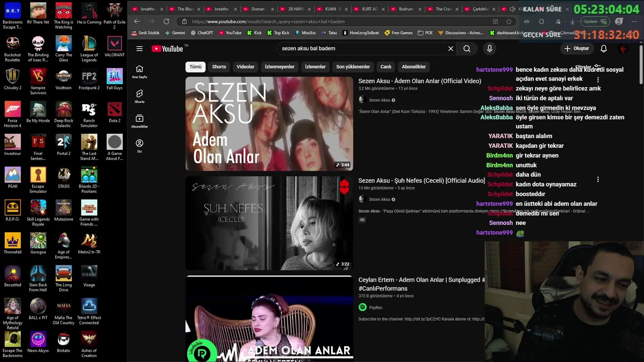Open the Ådem Olan Anlar video thumbnail

(269, 124)
